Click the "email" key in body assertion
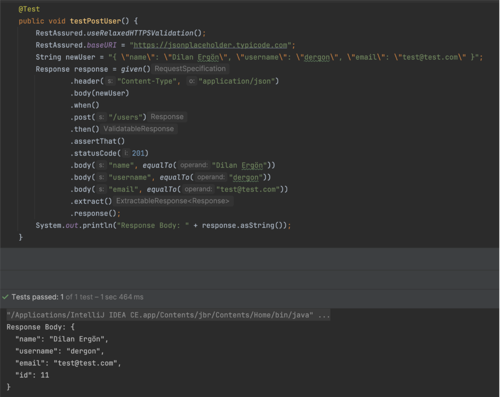The width and height of the screenshot is (500, 397). (123, 189)
